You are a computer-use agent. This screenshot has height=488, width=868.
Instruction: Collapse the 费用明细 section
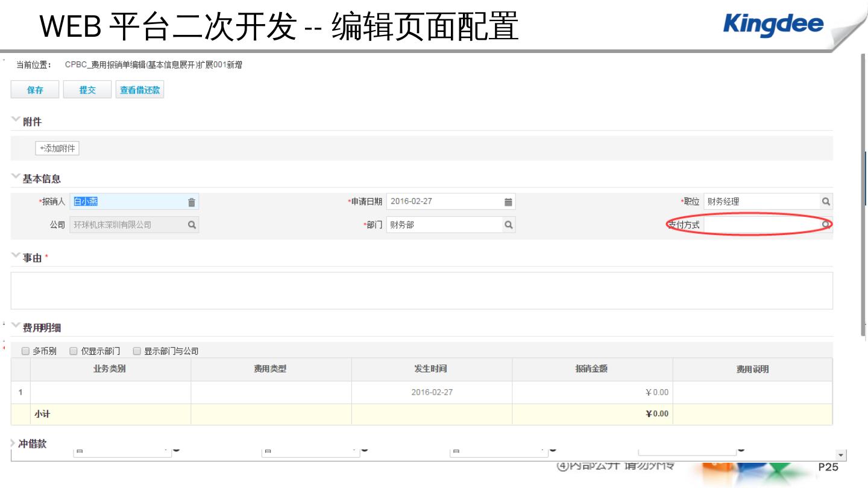16,327
